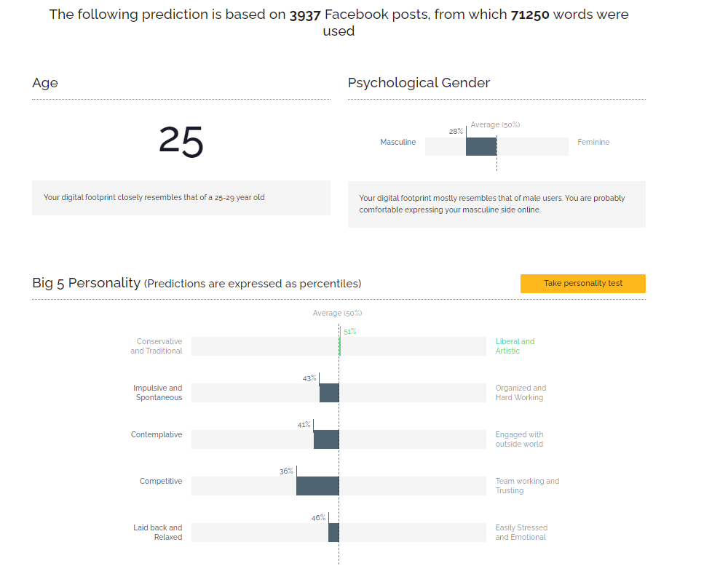Click the green 51% Liberal marker

339,346
